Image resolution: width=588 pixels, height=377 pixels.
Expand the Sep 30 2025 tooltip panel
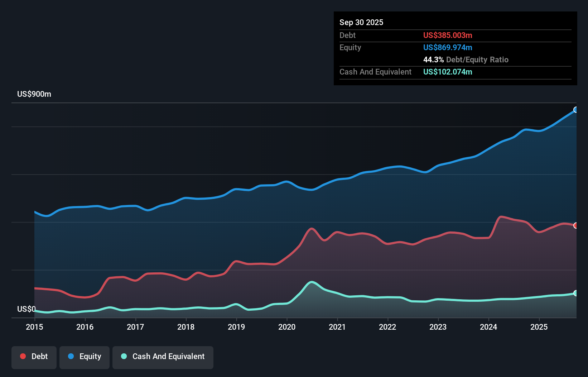point(361,22)
